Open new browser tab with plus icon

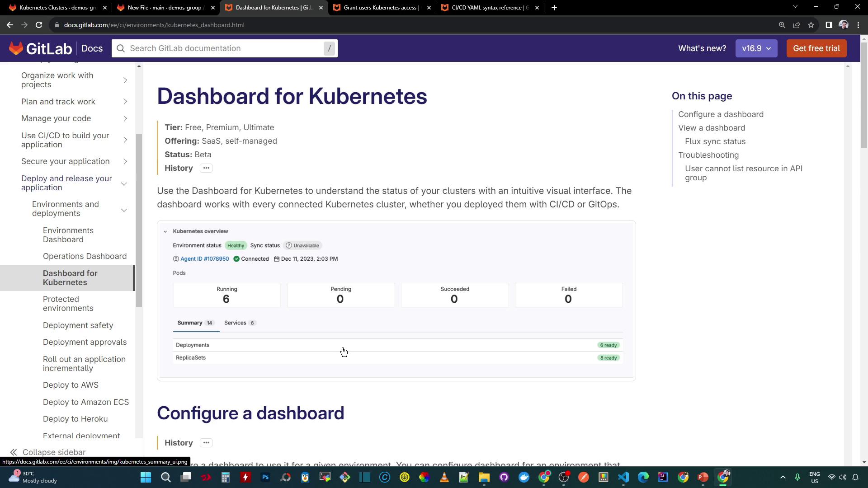click(554, 8)
